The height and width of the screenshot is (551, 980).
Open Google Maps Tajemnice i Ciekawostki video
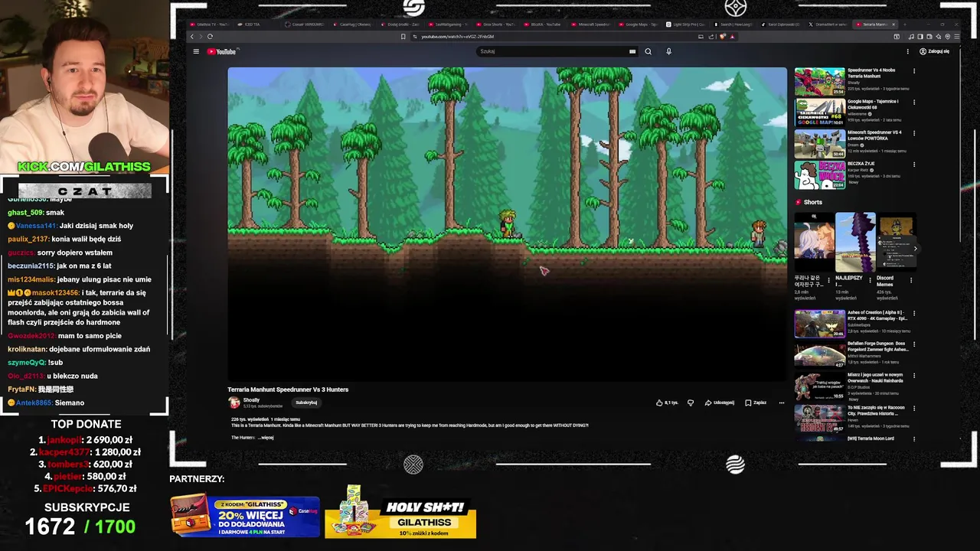pyautogui.click(x=819, y=112)
